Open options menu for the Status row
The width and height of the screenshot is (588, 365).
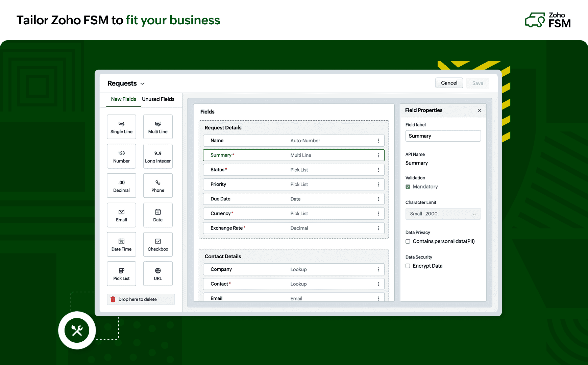(x=378, y=170)
